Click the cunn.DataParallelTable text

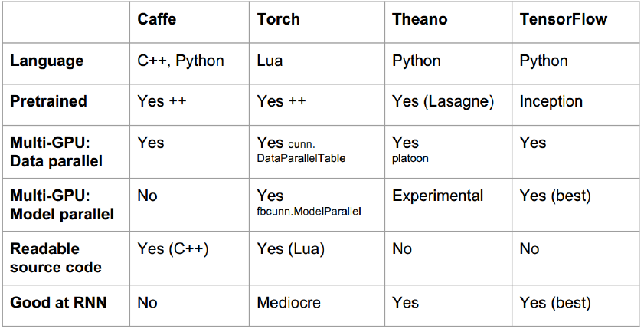click(x=302, y=152)
